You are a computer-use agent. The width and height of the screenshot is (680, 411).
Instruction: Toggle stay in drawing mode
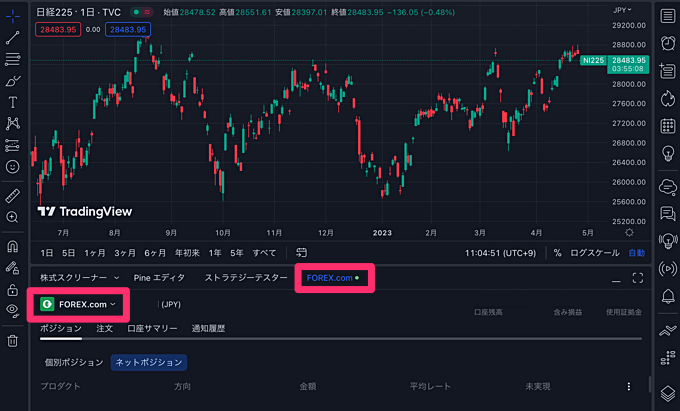point(13,268)
